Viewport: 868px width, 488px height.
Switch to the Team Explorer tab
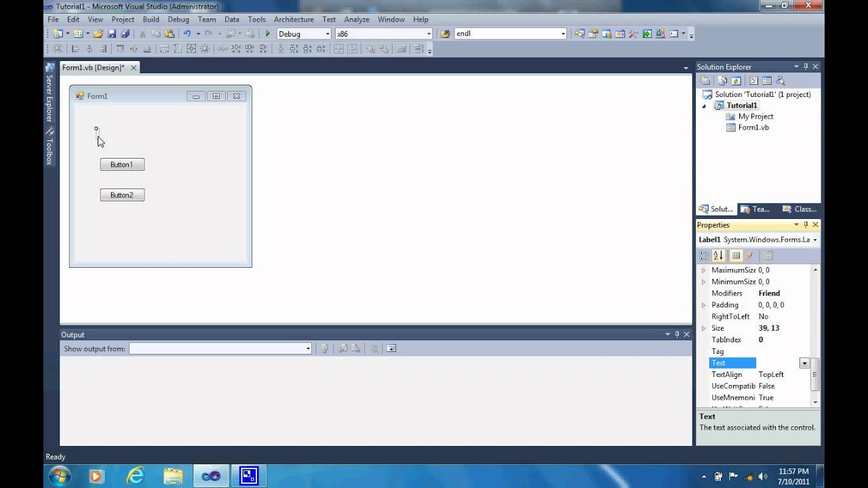pos(755,209)
